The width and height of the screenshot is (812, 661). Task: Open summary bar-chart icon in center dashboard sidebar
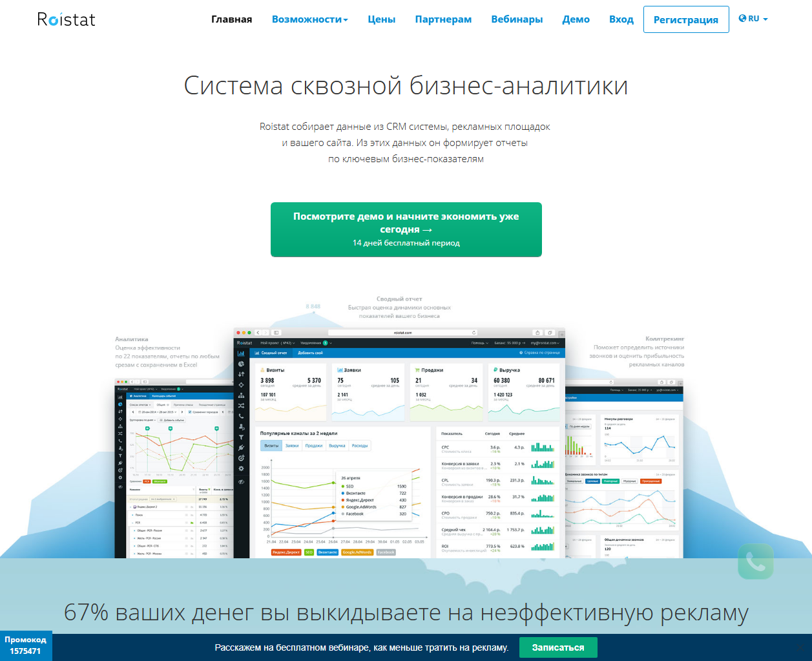tap(241, 353)
